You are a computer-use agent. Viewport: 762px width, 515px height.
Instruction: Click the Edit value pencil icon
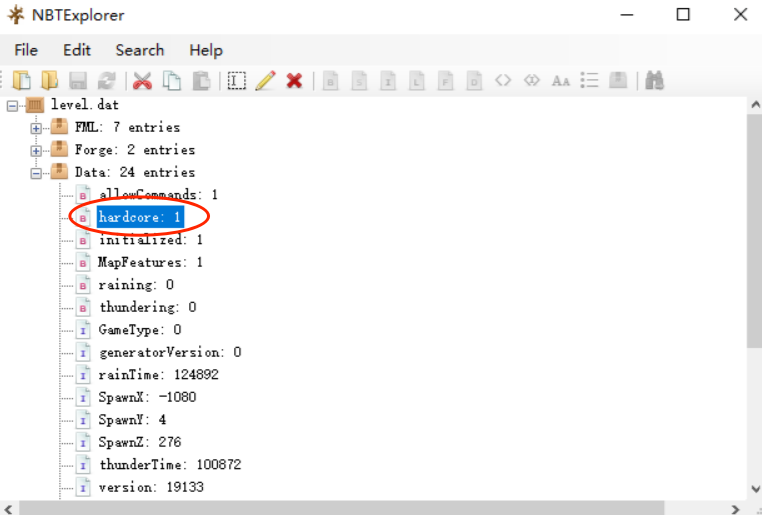pos(264,81)
